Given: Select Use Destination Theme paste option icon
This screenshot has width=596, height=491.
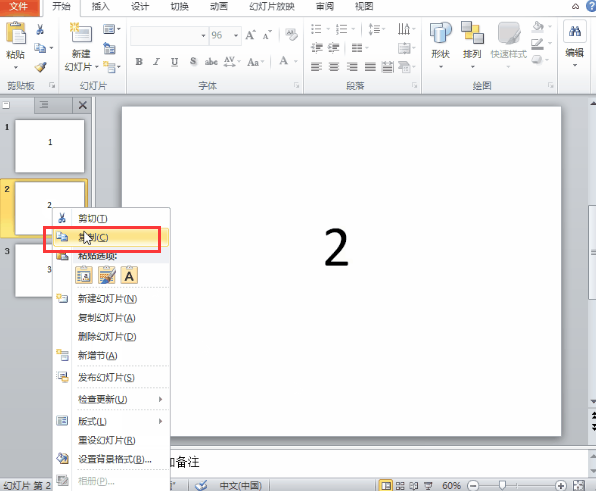Looking at the screenshot, I should click(84, 275).
